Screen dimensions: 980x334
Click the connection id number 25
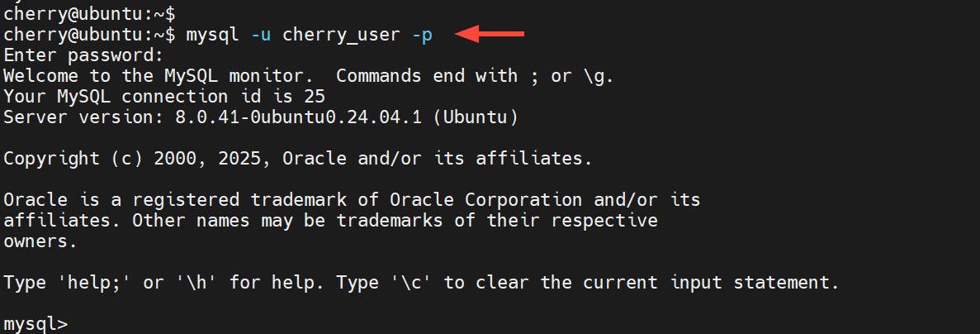315,97
